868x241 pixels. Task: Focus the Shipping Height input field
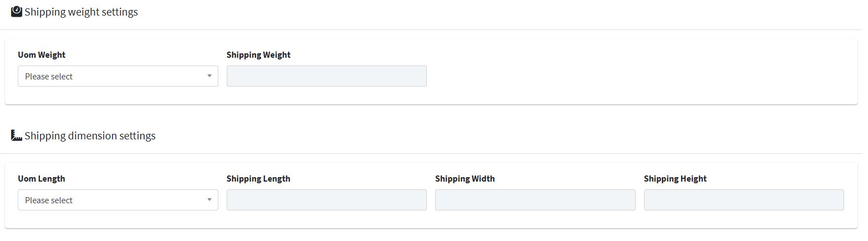pos(744,200)
